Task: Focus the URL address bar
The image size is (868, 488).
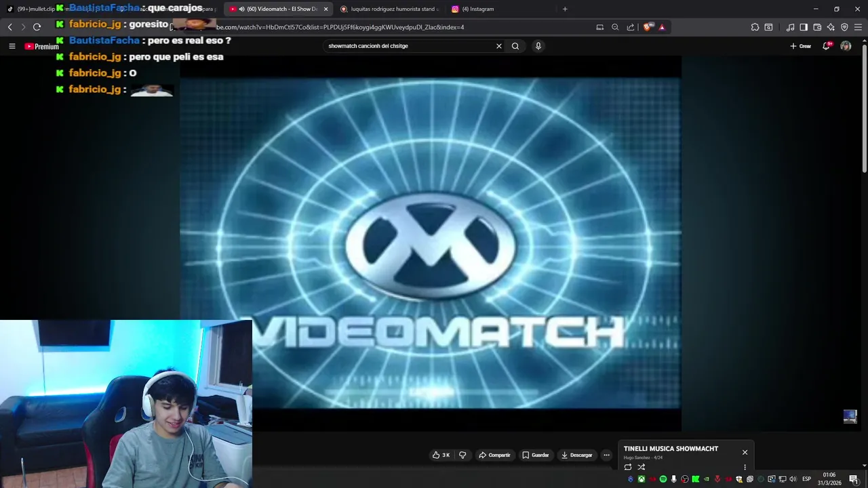Action: pos(400,27)
